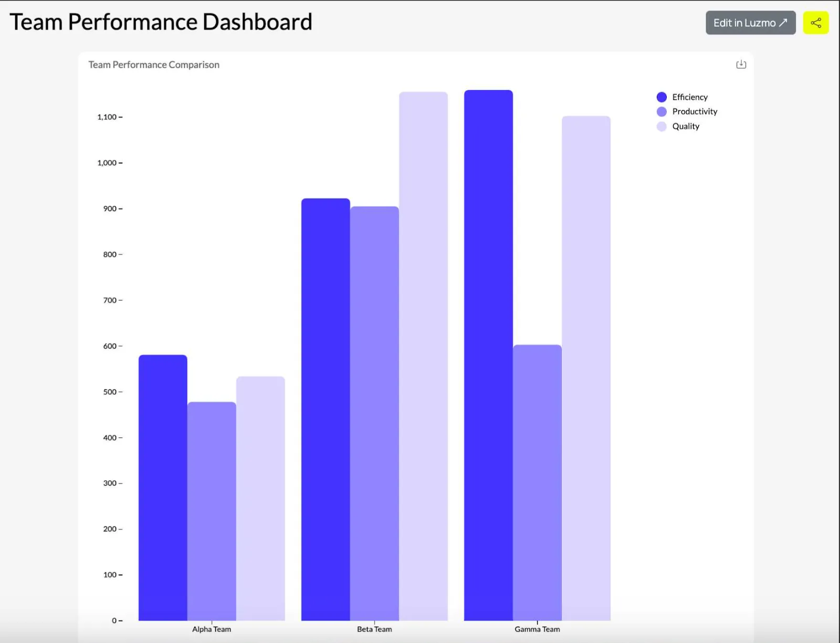Click the yellow share icon button
The height and width of the screenshot is (643, 840).
[816, 23]
